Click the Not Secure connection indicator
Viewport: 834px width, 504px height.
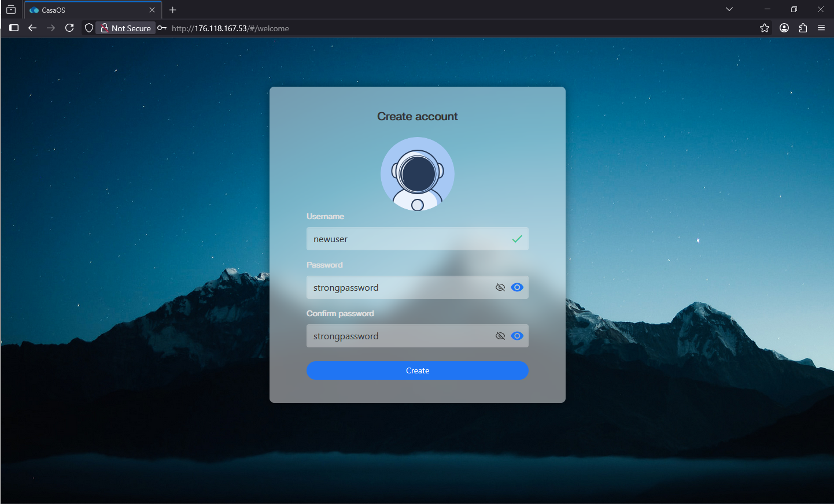[126, 28]
